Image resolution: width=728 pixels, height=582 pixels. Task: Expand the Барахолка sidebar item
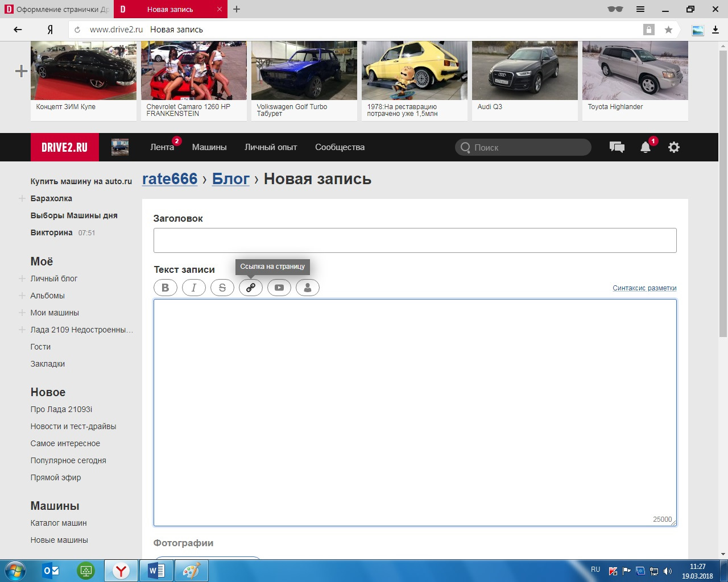(22, 198)
